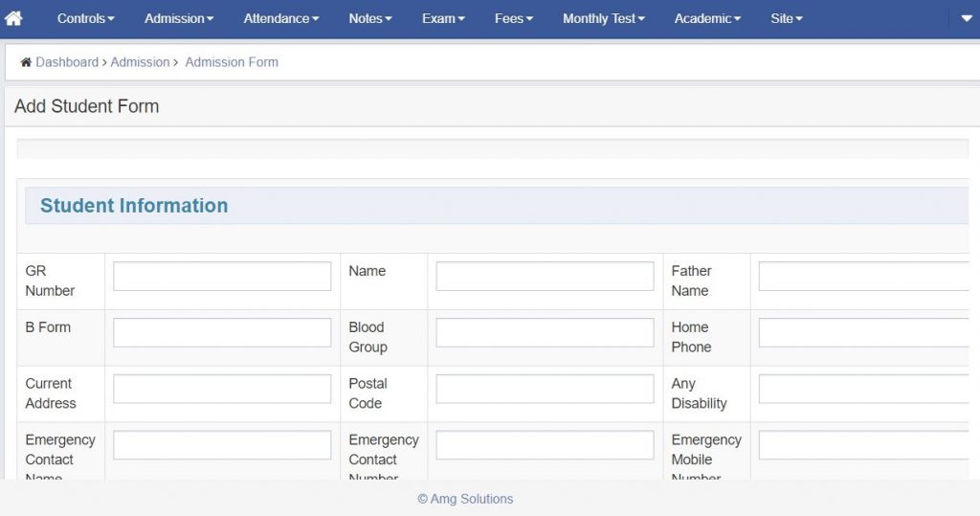Open the Controls dropdown menu

click(x=85, y=18)
